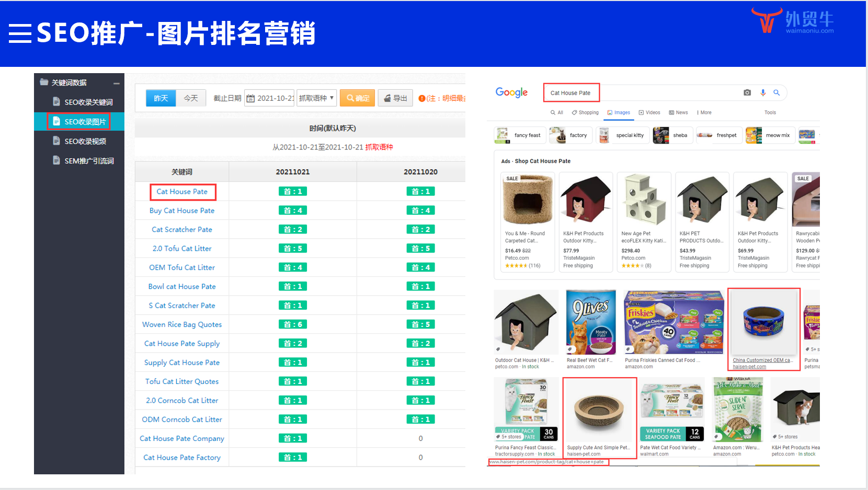Click 20211021 首:1 badge for Cat House Pate

[x=293, y=192]
